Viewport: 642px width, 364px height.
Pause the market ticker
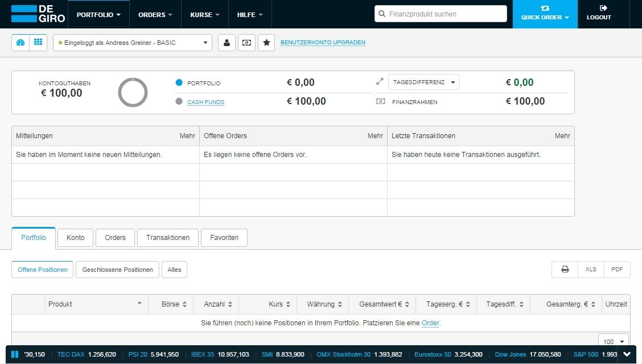15,354
